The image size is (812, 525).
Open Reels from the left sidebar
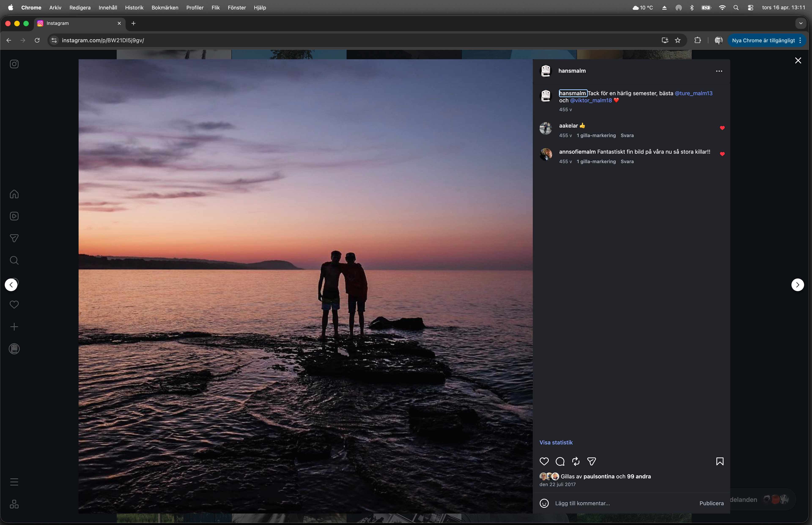click(14, 216)
